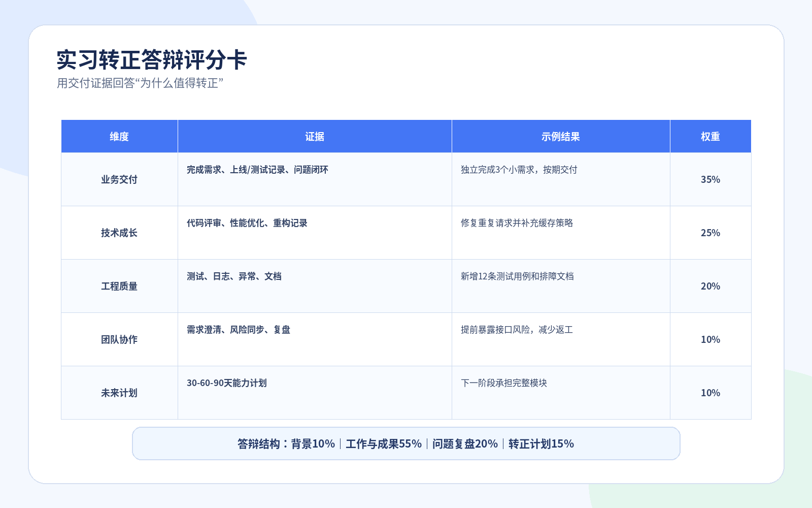Click the 示例结果 column header
Viewport: 812px width, 508px height.
pyautogui.click(x=561, y=137)
